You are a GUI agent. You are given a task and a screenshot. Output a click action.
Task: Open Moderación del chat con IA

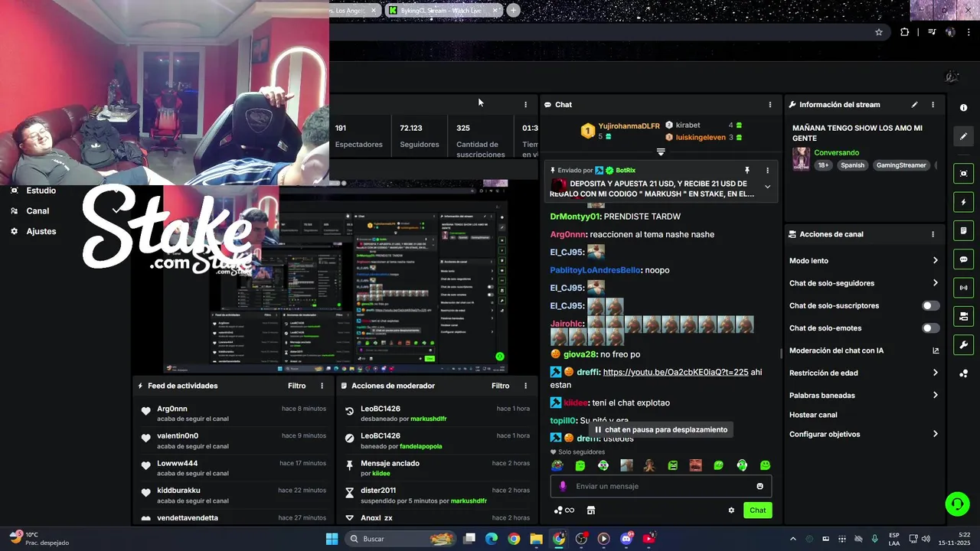point(864,350)
